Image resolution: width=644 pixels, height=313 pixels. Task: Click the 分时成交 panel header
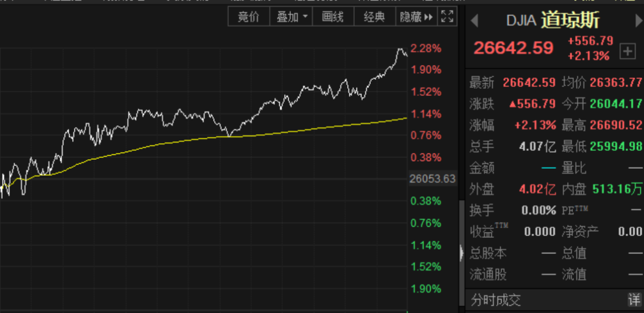pos(555,299)
